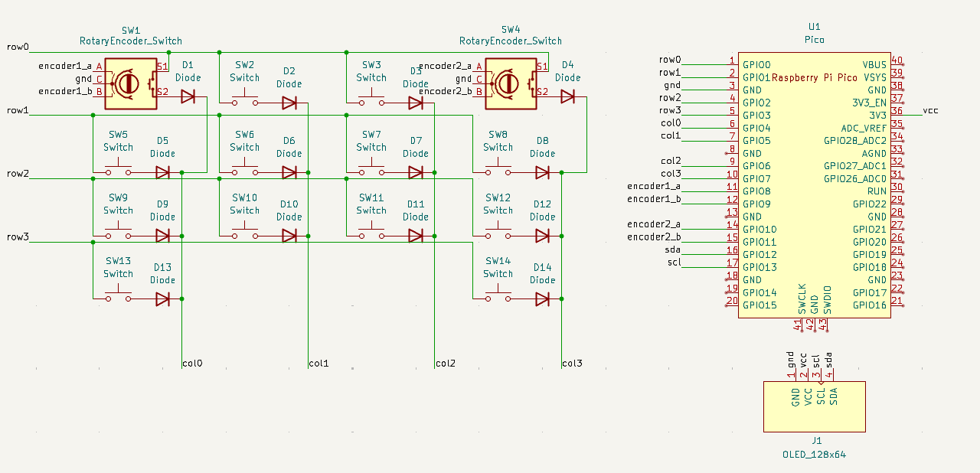This screenshot has width=980, height=473.
Task: Click the D12 diode symbol
Action: [542, 236]
